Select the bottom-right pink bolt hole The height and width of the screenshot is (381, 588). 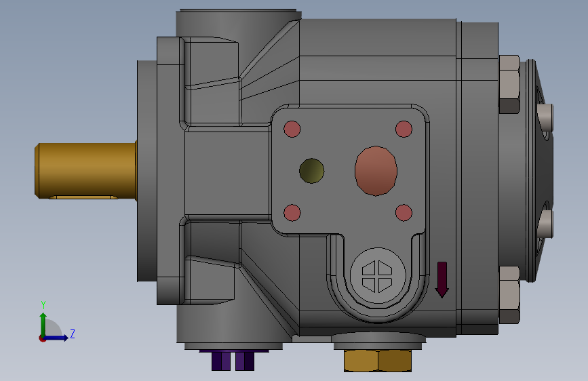point(404,213)
